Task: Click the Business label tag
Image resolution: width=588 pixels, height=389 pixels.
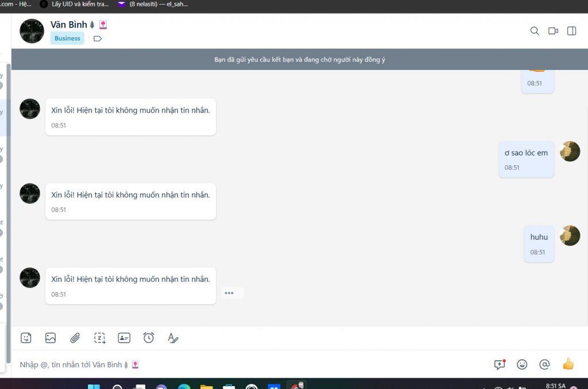Action: [x=67, y=38]
